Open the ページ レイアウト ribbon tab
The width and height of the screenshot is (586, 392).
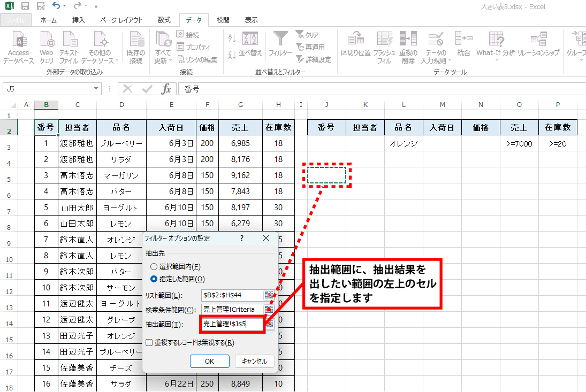(x=121, y=20)
